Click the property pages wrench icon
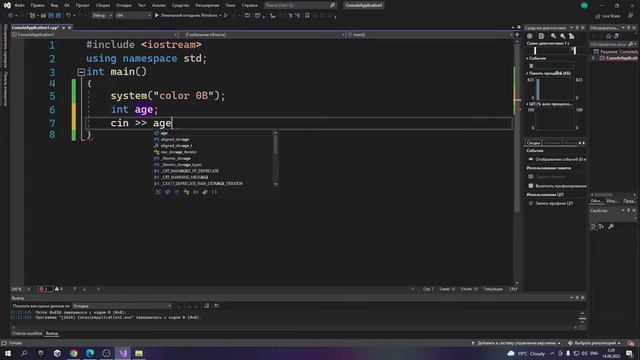Screen dimensions: 640x360 611,227
